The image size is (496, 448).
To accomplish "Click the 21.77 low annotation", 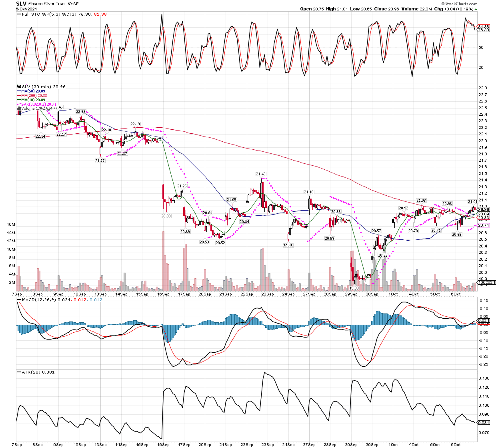I will (100, 161).
